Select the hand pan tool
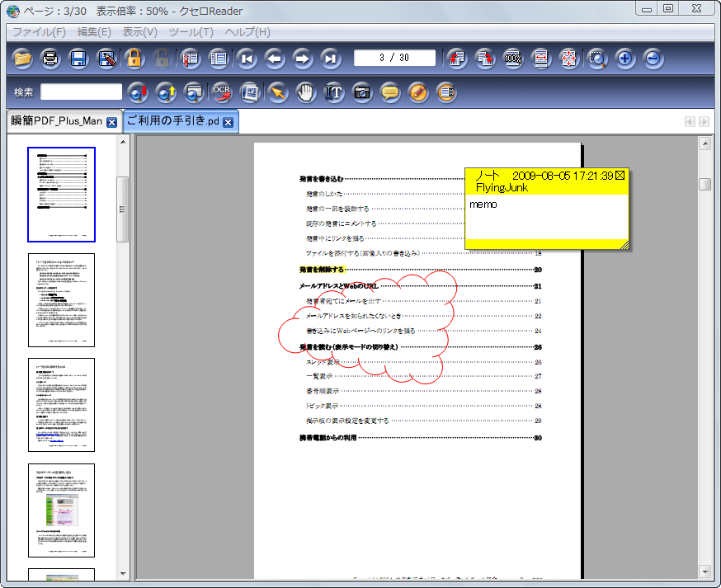721x588 pixels. pyautogui.click(x=306, y=92)
